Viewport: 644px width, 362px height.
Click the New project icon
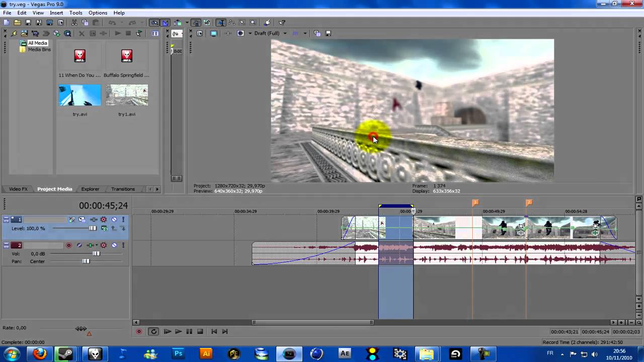tap(6, 23)
